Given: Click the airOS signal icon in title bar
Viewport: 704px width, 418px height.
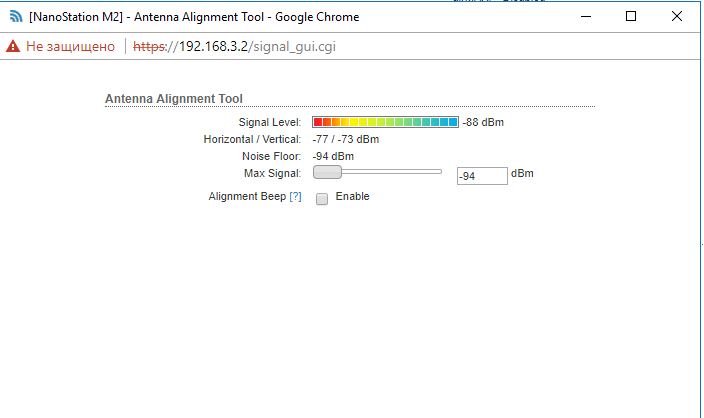Looking at the screenshot, I should [x=16, y=17].
